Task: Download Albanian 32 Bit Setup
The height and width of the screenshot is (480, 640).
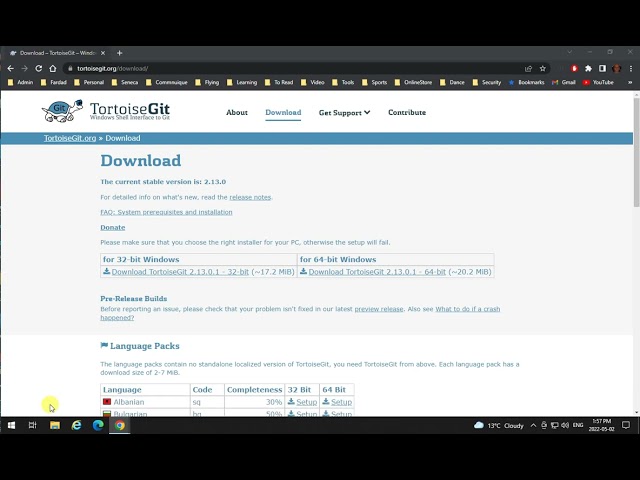Action: tap(307, 402)
